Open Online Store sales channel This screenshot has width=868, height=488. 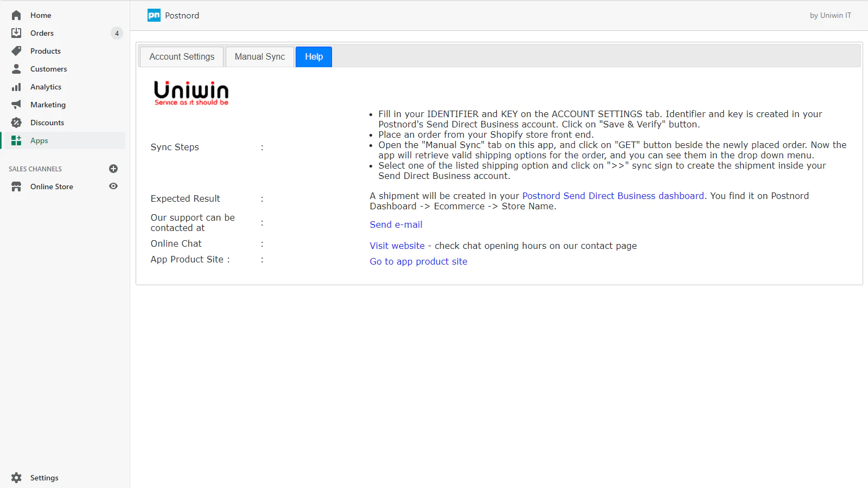click(x=52, y=187)
